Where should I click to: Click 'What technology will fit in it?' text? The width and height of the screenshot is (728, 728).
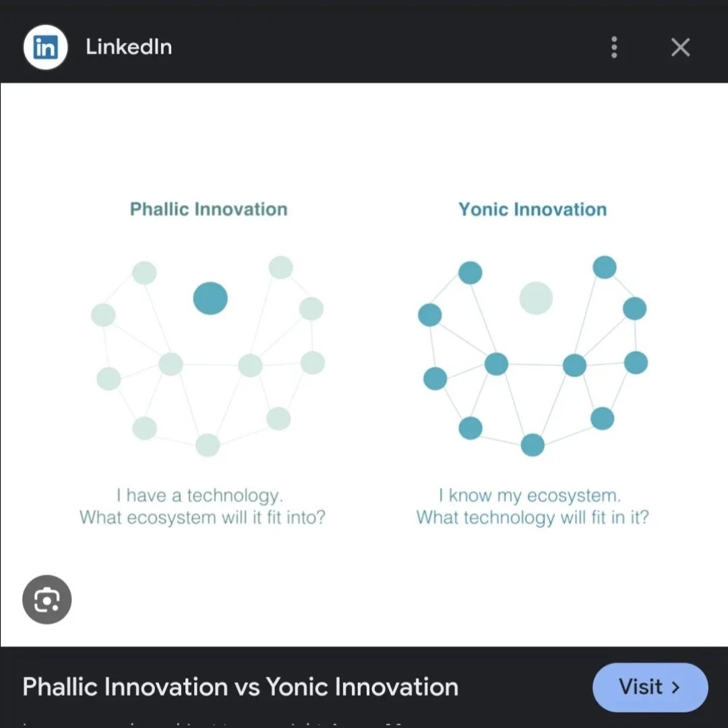coord(533,518)
